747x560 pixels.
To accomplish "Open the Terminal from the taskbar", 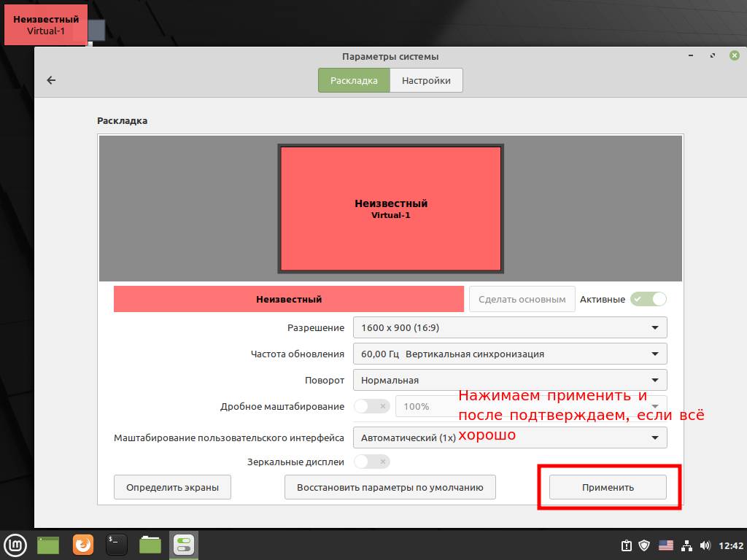I will (x=117, y=544).
